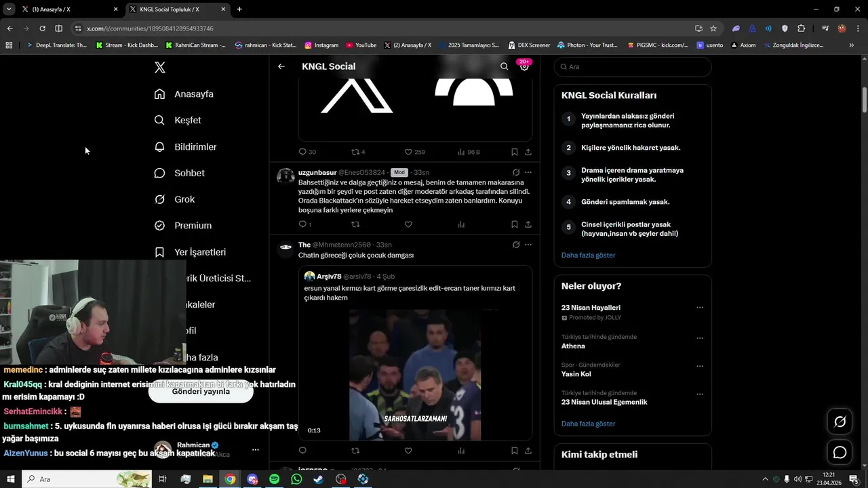Screen dimensions: 868x488
Task: Open more options for Athena trend
Action: [700, 338]
